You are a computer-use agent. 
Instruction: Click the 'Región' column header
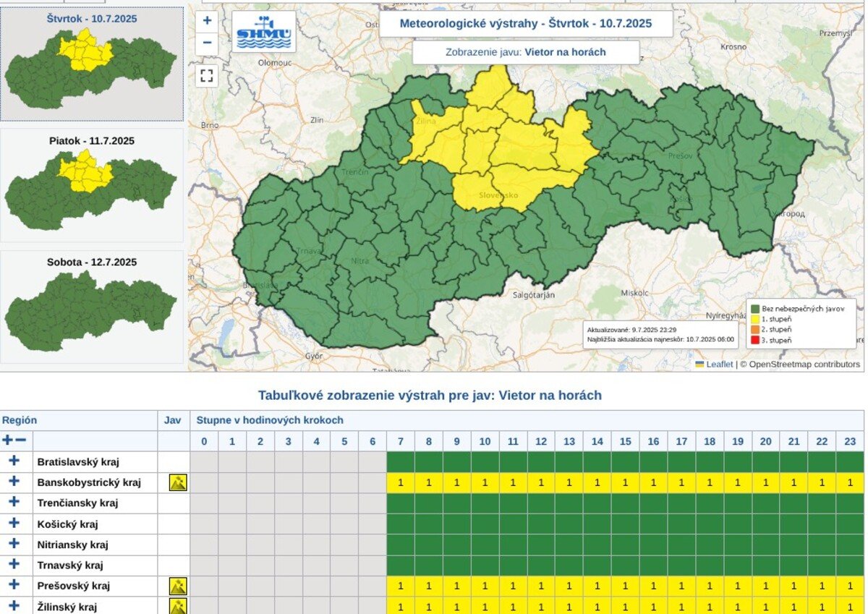click(x=79, y=420)
